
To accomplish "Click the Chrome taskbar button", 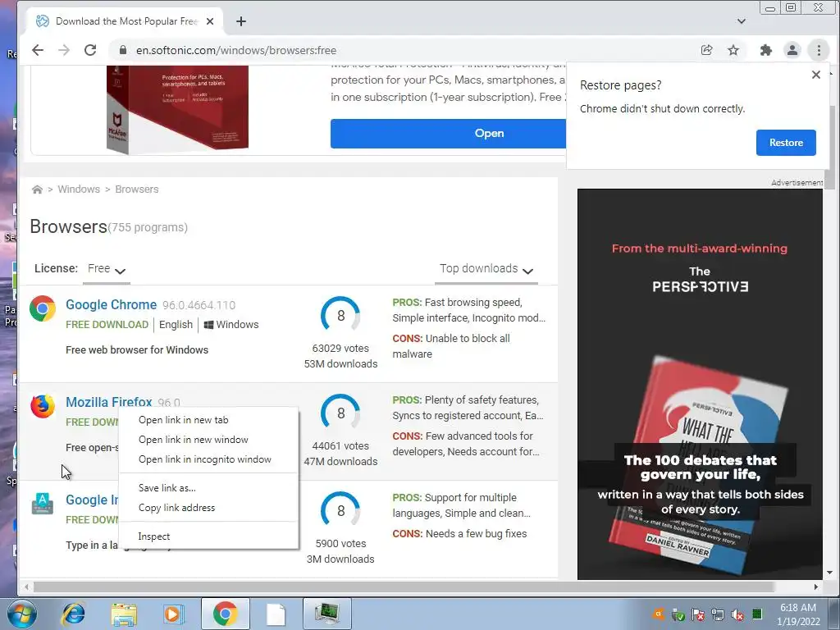I will point(224,614).
